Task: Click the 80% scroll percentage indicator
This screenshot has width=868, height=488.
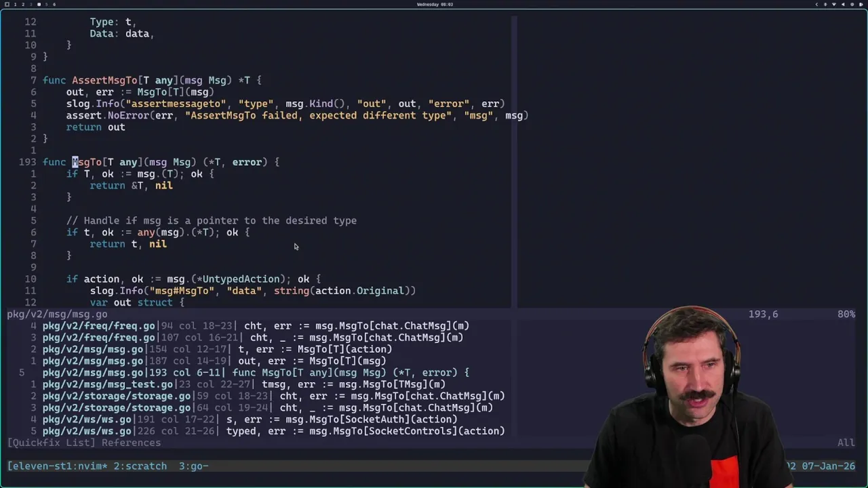Action: (846, 314)
